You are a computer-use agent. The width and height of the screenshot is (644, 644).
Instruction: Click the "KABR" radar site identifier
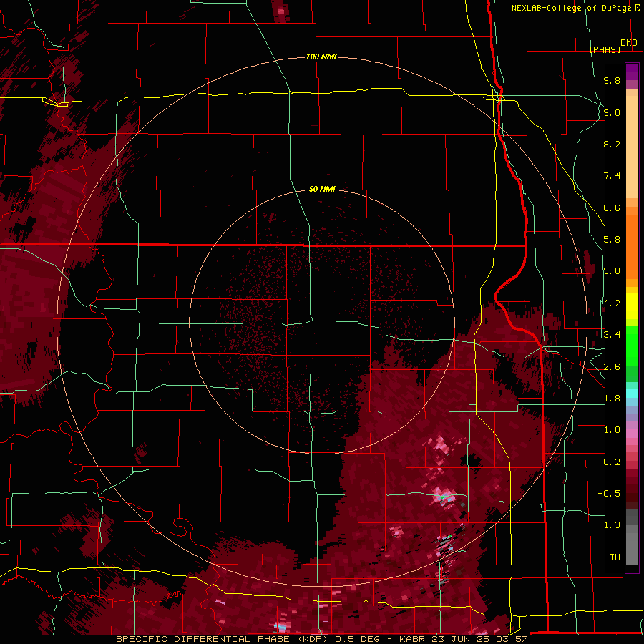(412, 639)
